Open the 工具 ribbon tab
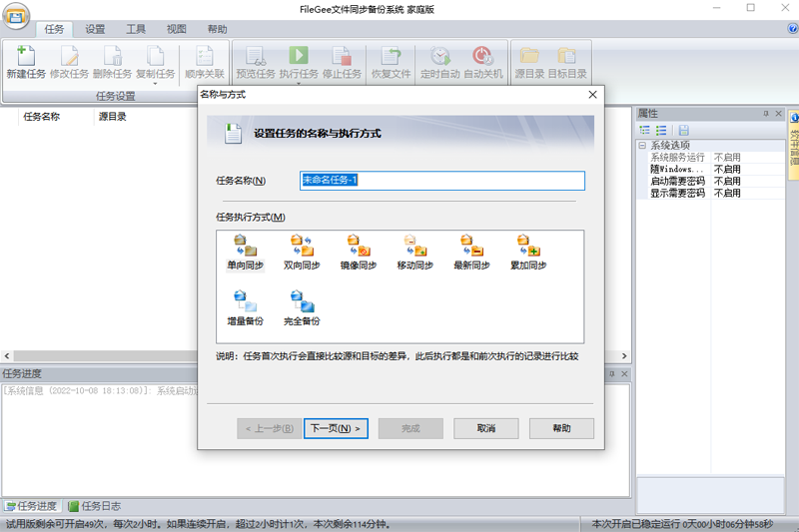The width and height of the screenshot is (799, 532). pos(136,29)
